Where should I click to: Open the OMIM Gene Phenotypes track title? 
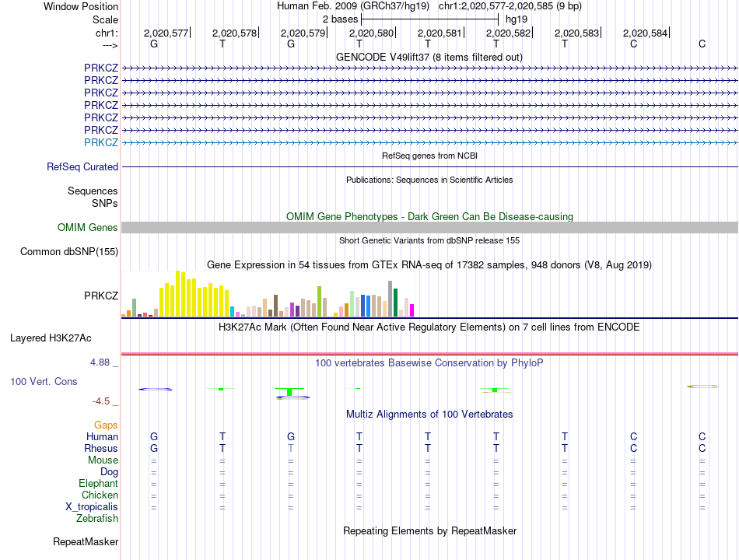pyautogui.click(x=429, y=216)
